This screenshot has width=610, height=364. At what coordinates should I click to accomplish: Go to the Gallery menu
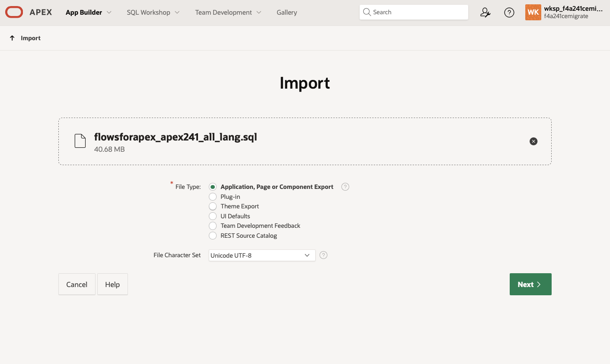click(286, 13)
